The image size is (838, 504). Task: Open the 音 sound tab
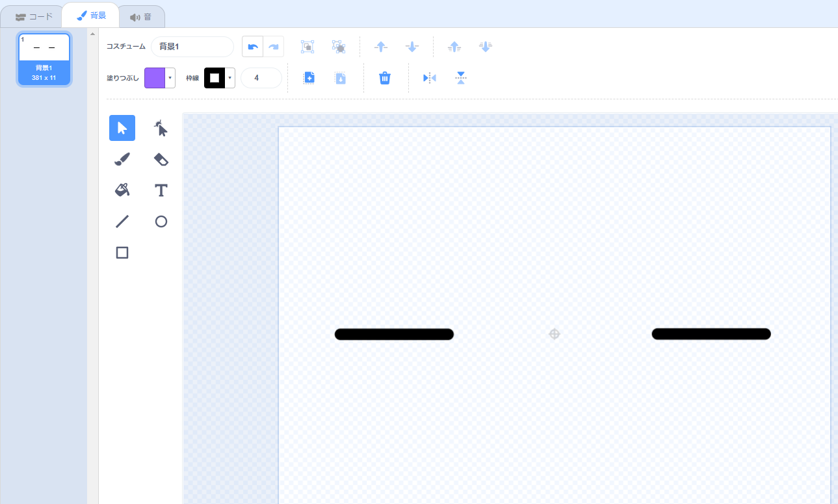point(141,17)
